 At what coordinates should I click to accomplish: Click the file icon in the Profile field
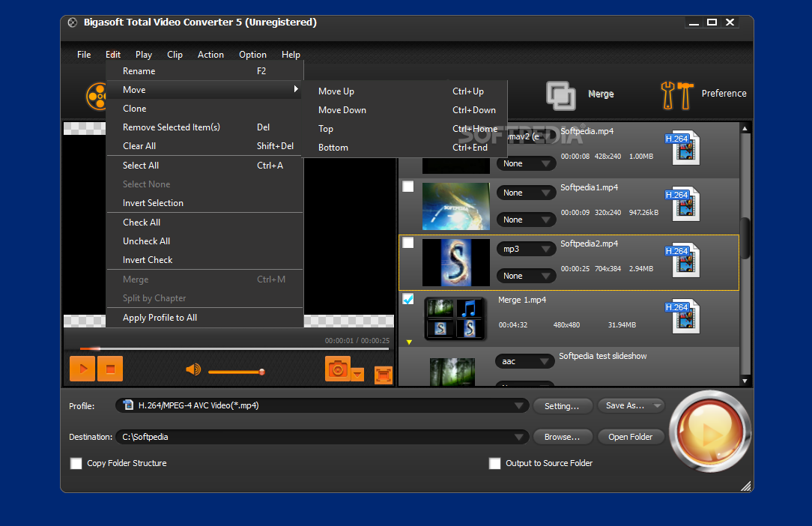(x=128, y=405)
